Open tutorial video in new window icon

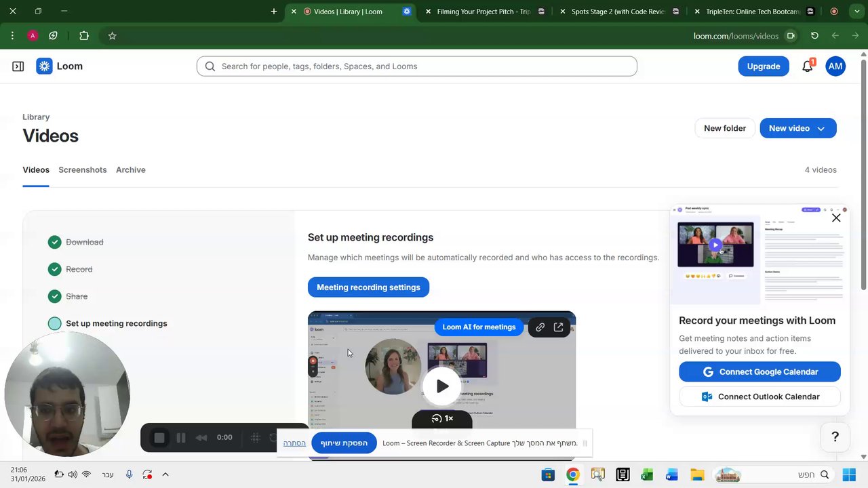click(559, 327)
